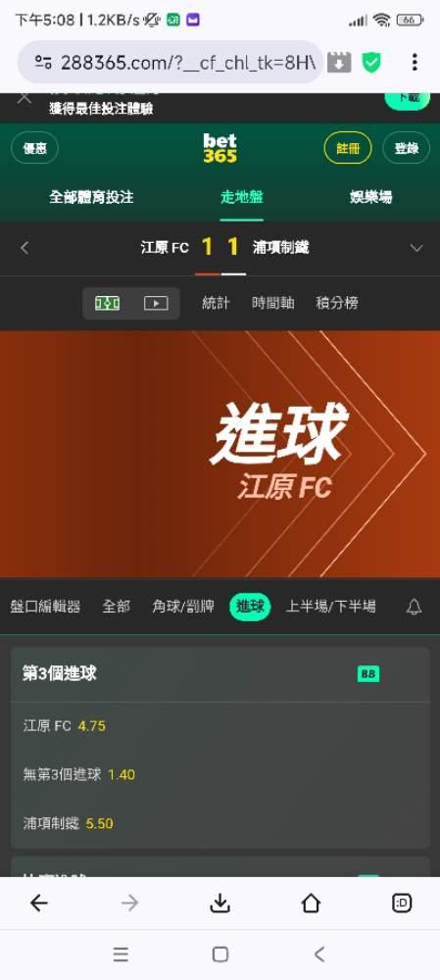Expand the match selector down chevron

pos(416,248)
